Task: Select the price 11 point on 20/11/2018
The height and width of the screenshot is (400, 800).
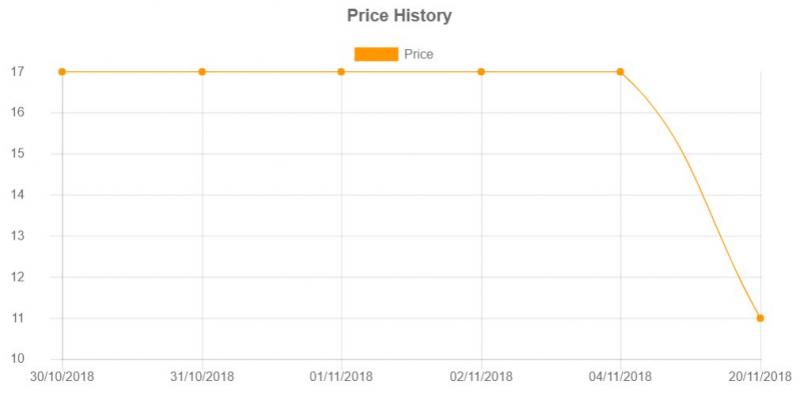Action: click(760, 318)
